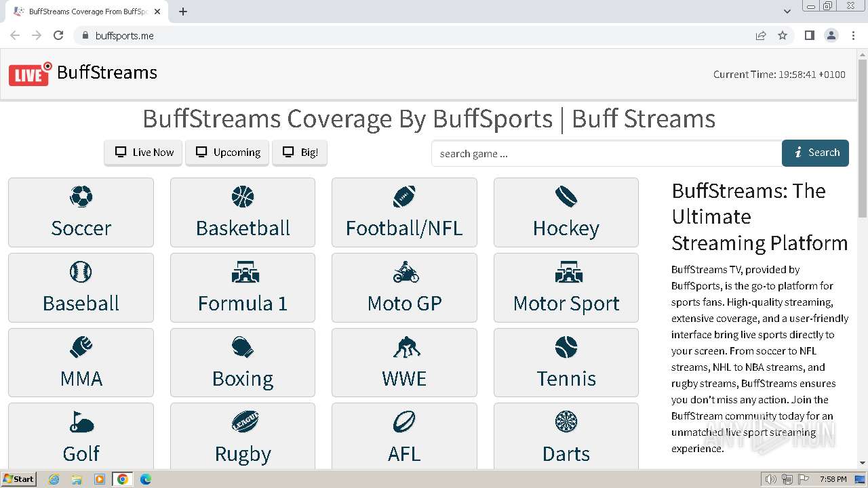The image size is (868, 488).
Task: Open the AFL label link
Action: tap(404, 453)
